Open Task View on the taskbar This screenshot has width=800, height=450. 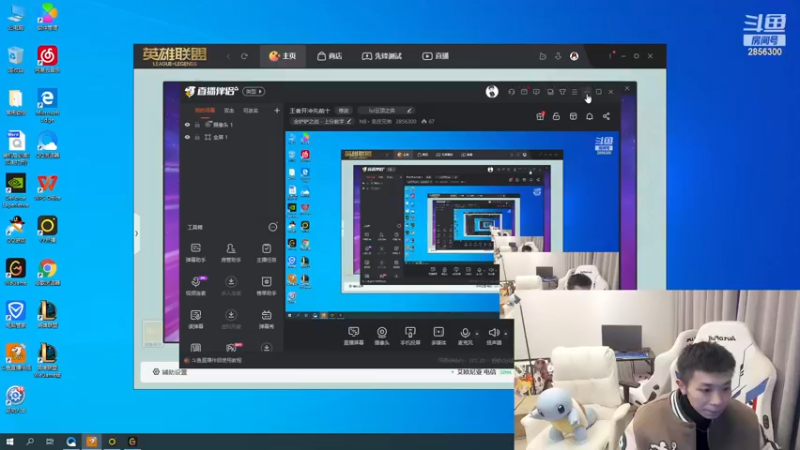(x=50, y=442)
